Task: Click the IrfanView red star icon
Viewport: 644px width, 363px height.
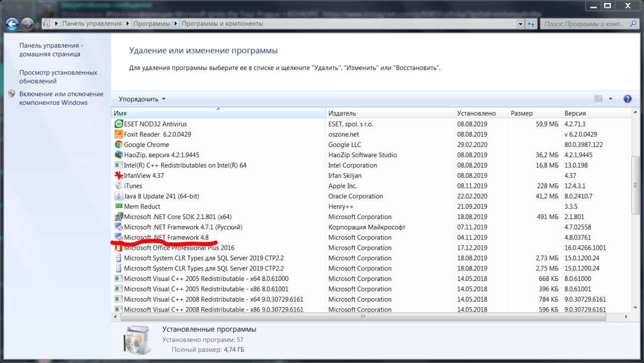Action: pos(119,176)
